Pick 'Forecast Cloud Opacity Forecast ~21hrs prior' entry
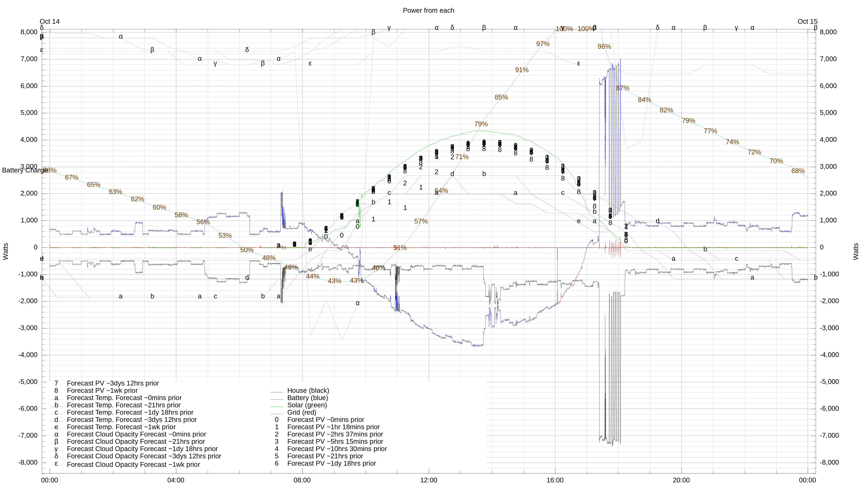The image size is (868, 488). click(x=136, y=442)
